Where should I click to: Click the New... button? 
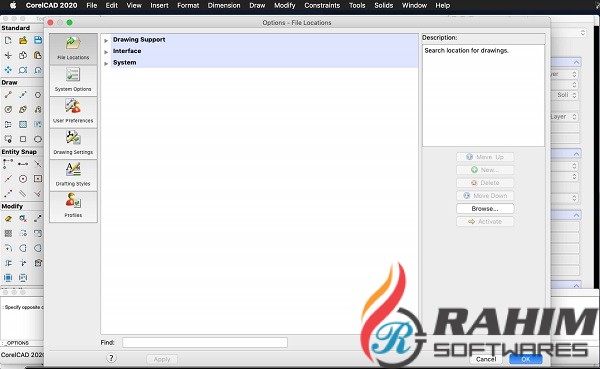[x=485, y=170]
